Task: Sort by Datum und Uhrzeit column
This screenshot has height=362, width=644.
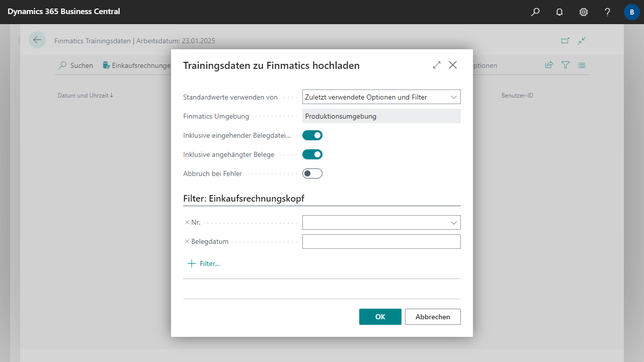Action: point(86,96)
